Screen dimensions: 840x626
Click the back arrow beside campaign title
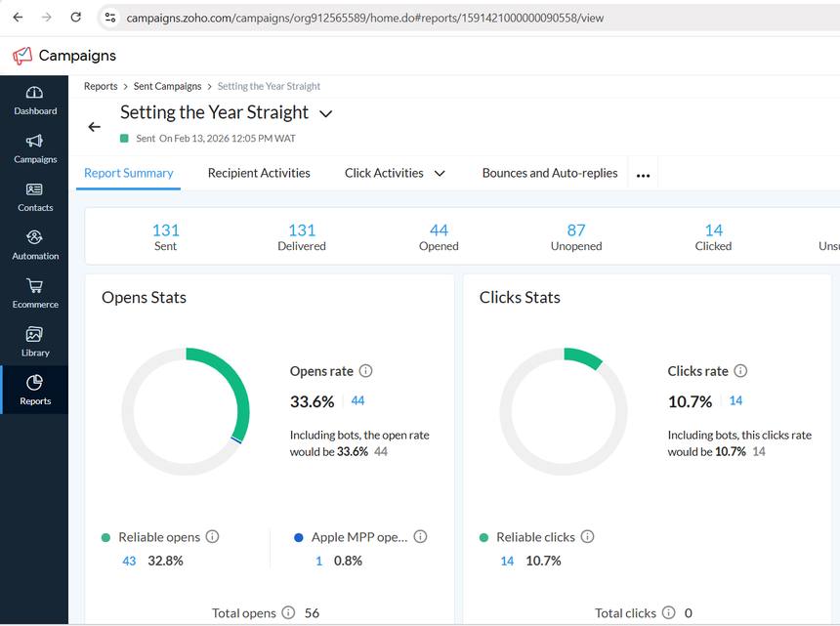tap(94, 127)
